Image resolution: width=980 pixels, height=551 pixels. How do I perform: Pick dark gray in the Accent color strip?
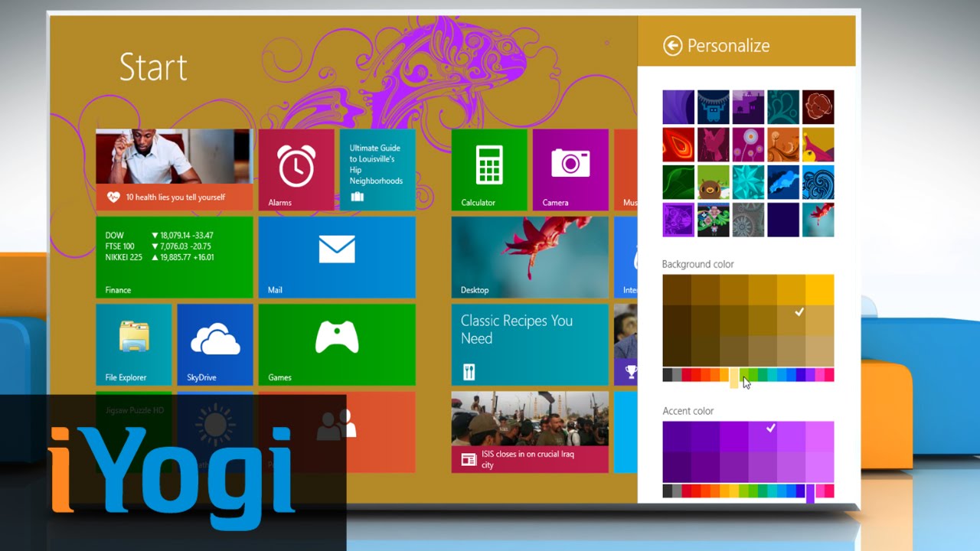tap(668, 491)
